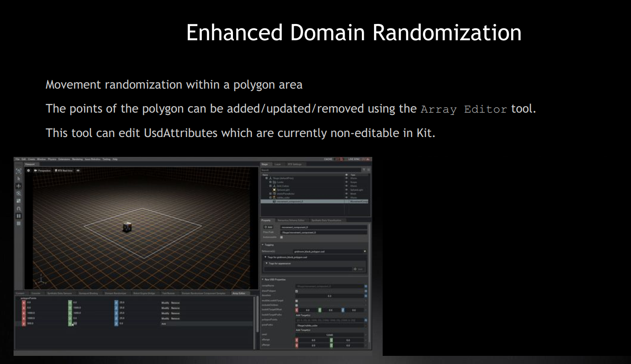The image size is (631, 364).
Task: Collapse the Stage root tree node
Action: 266,178
